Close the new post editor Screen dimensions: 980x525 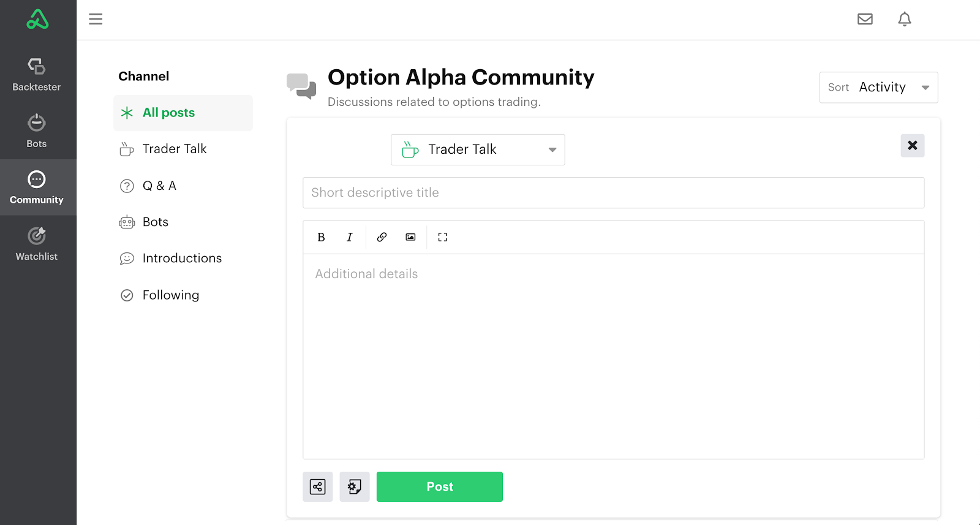click(912, 145)
